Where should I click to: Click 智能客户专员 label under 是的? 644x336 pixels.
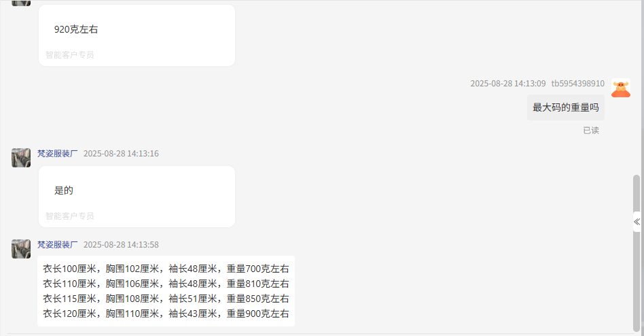pyautogui.click(x=69, y=216)
